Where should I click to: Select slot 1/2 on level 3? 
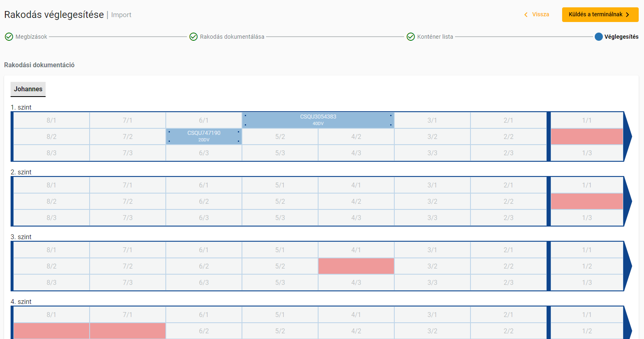click(587, 266)
